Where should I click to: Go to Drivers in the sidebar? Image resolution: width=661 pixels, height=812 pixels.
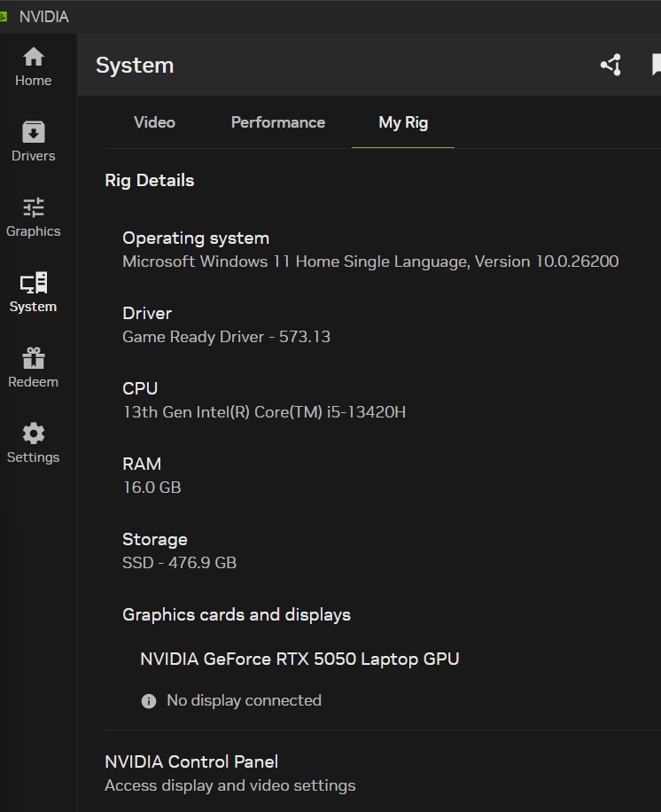pos(33,142)
